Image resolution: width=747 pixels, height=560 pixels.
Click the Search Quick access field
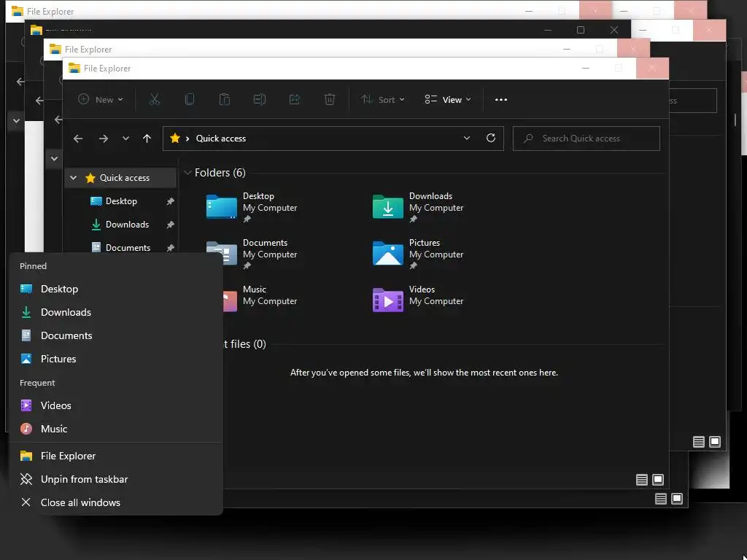586,139
